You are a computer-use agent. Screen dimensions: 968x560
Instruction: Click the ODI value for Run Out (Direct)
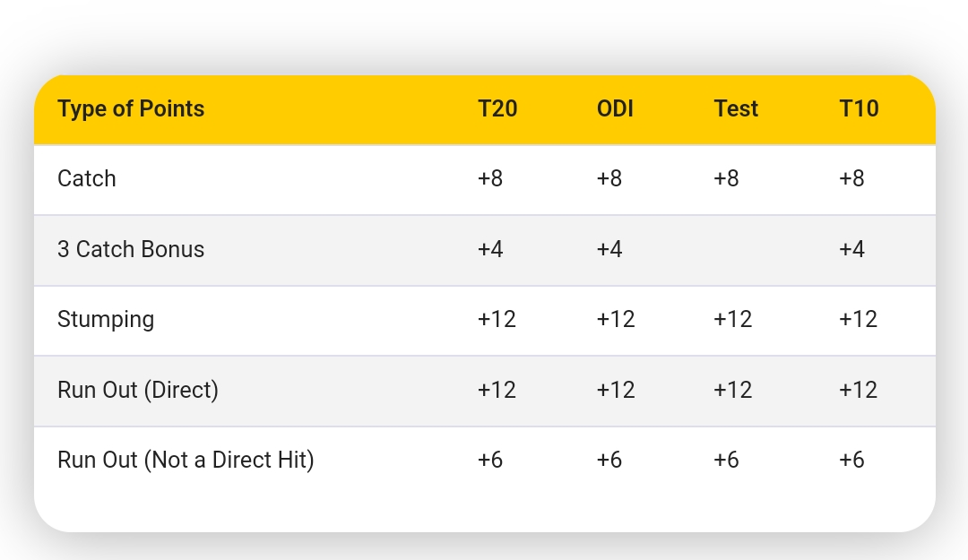point(615,390)
